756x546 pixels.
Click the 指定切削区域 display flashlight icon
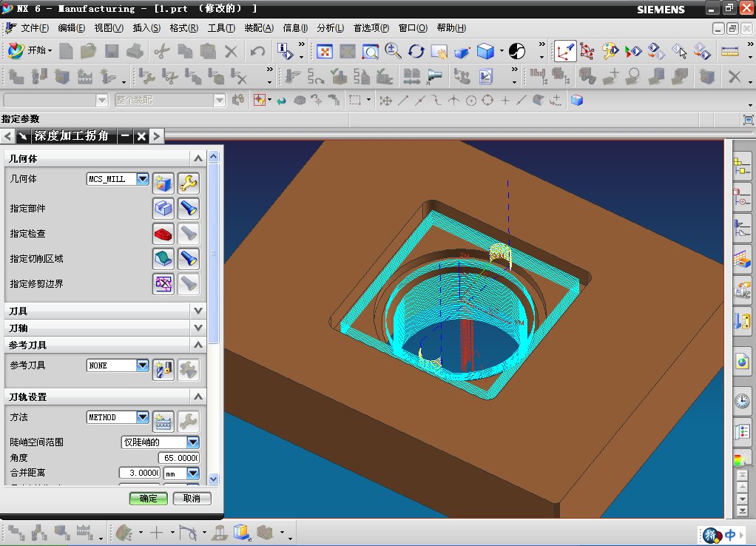click(x=188, y=259)
